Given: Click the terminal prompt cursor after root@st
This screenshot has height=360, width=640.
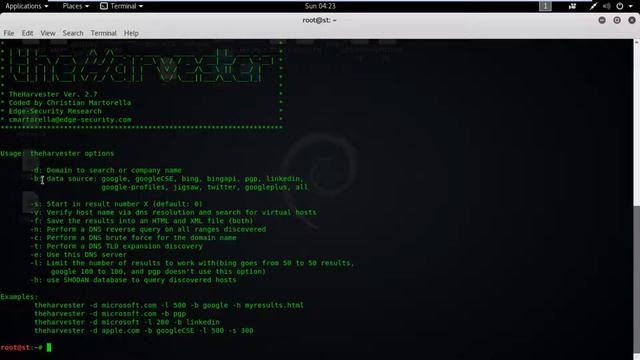Looking at the screenshot, I should pos(49,347).
